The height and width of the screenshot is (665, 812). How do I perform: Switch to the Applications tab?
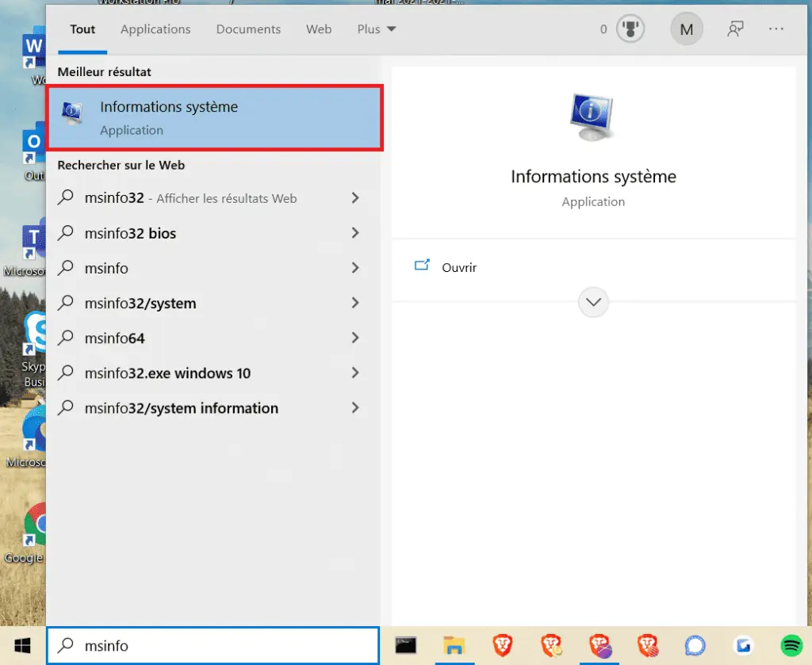(x=155, y=29)
